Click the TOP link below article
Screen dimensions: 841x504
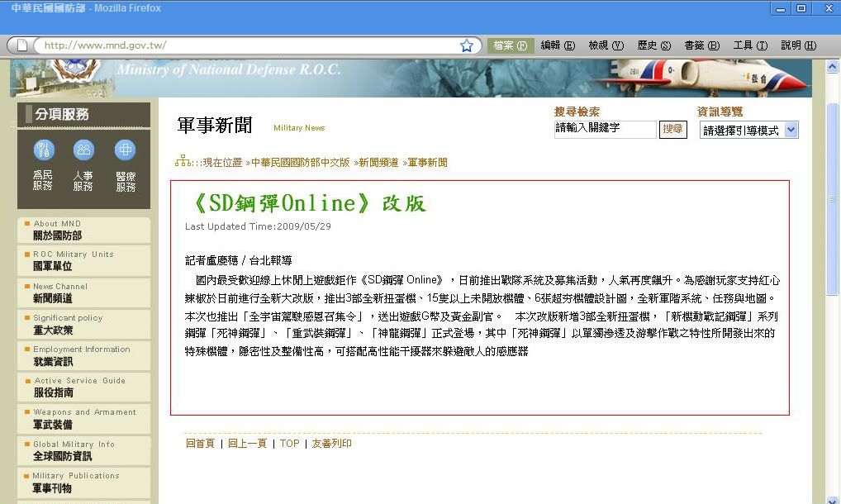290,444
